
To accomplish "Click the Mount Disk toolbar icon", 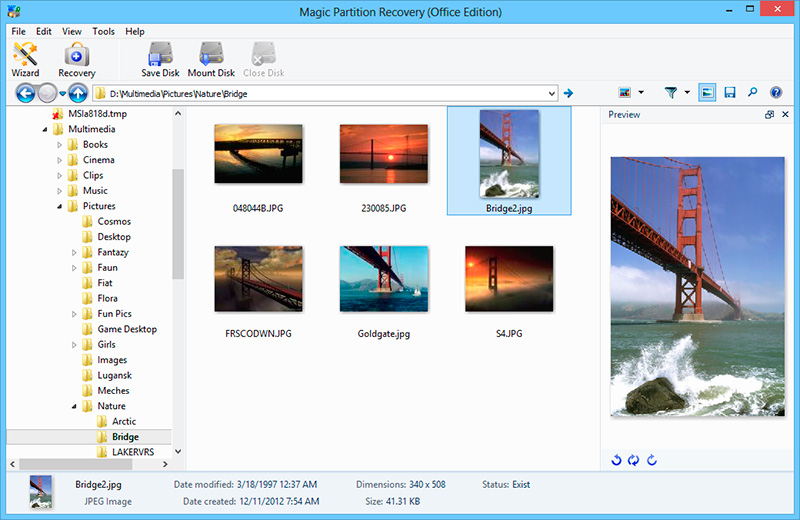I will [x=211, y=60].
